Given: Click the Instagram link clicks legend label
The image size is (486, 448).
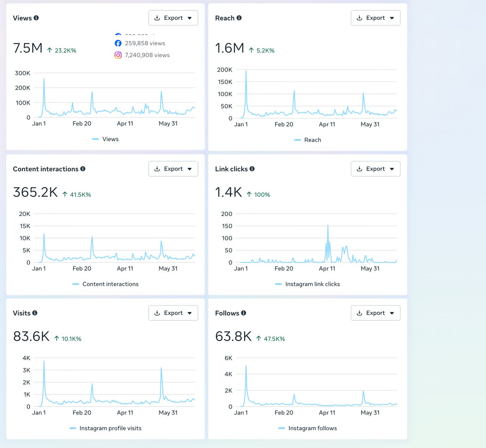Looking at the screenshot, I should (x=312, y=284).
